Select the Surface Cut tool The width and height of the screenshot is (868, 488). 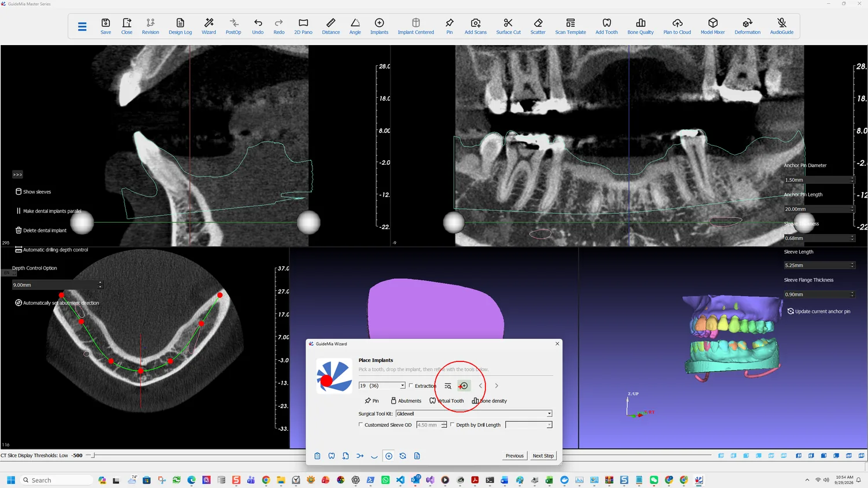509,26
